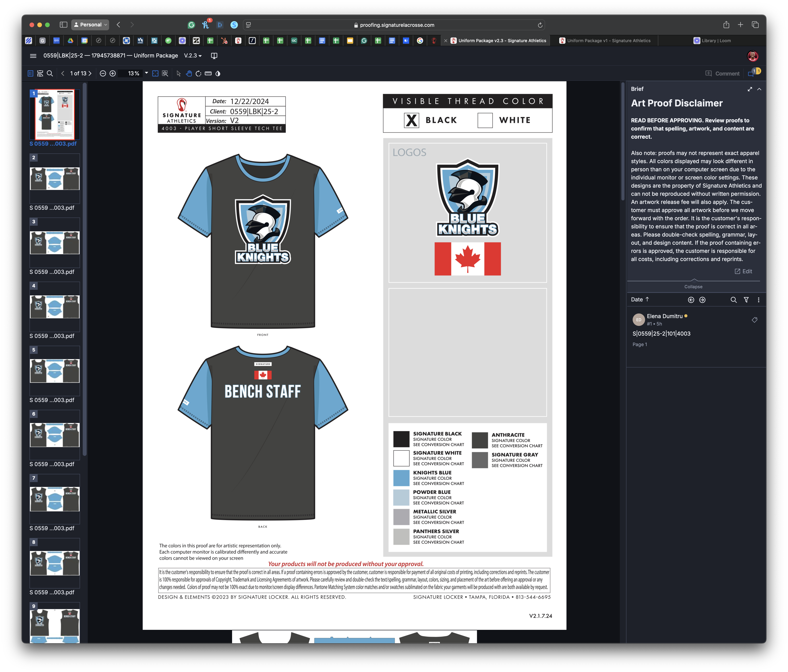This screenshot has width=788, height=672.
Task: Toggle the thumbnails panel view icon
Action: pos(30,73)
